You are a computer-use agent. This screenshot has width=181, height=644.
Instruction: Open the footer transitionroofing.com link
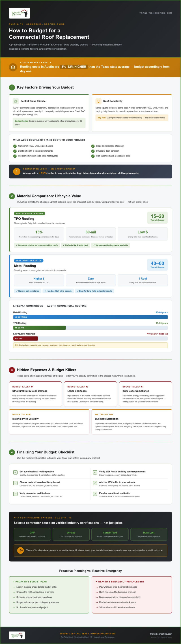coord(161,634)
